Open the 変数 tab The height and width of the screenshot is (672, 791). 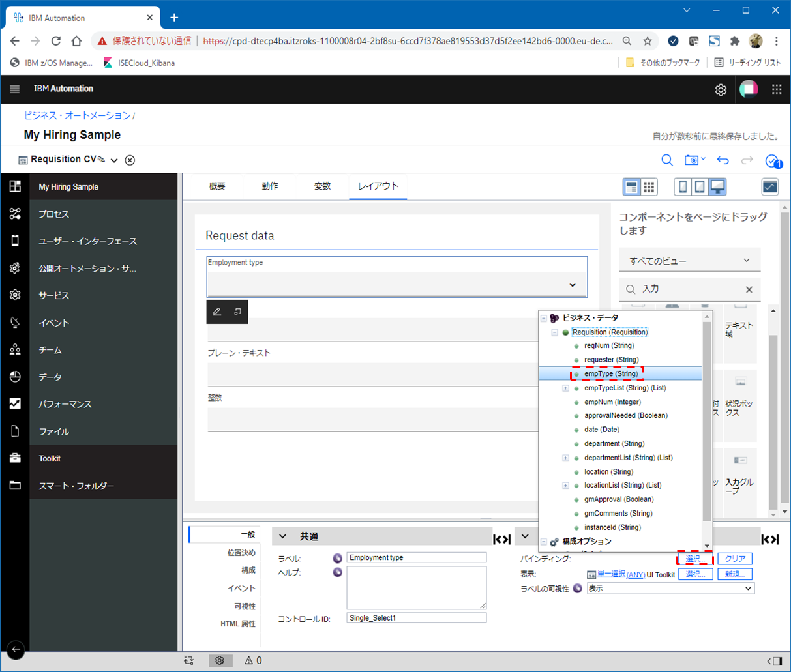(323, 186)
